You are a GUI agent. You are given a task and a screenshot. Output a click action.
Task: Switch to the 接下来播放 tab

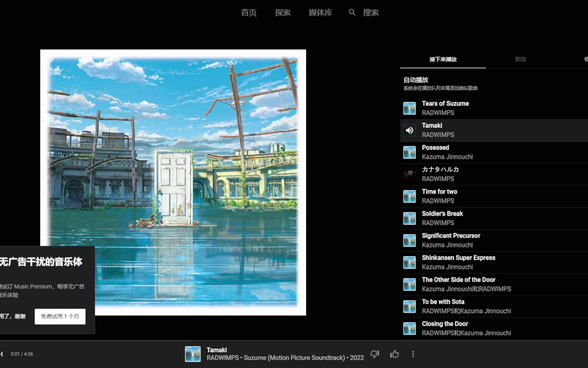(443, 59)
